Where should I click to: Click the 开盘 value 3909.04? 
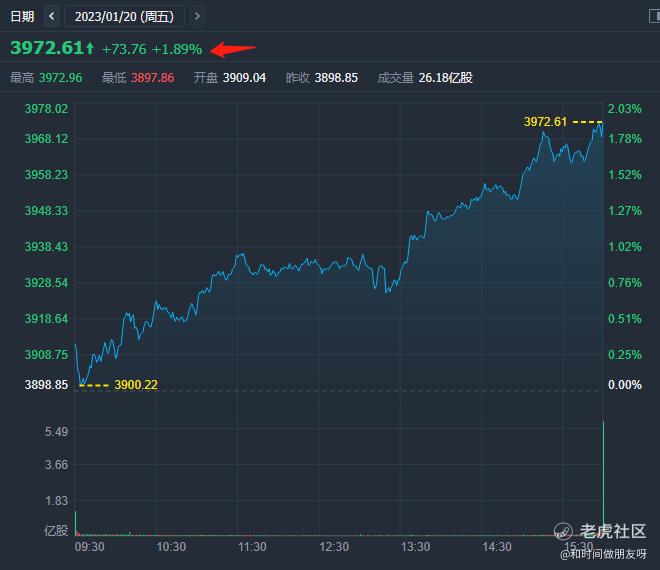[x=243, y=77]
